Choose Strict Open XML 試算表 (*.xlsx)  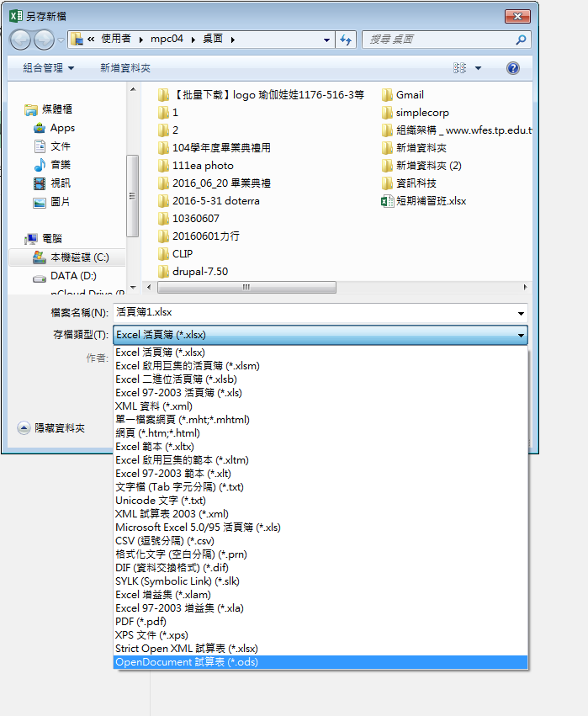click(x=320, y=649)
